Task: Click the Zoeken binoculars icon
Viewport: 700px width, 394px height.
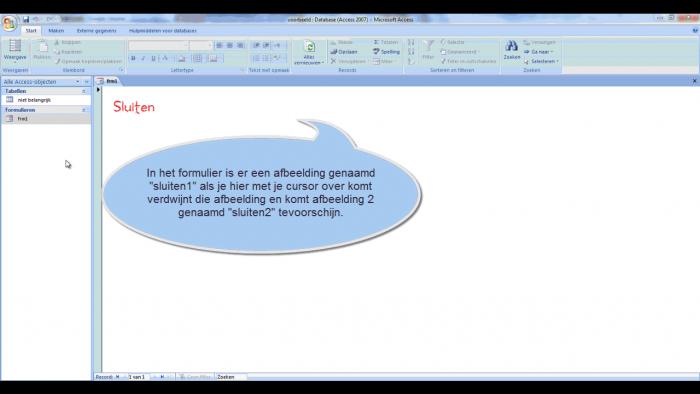Action: point(512,46)
